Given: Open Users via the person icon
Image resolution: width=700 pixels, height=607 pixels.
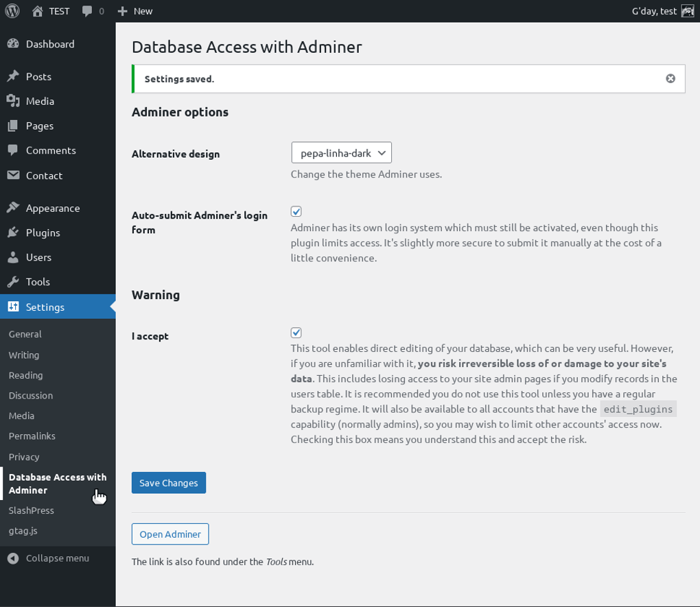Looking at the screenshot, I should [14, 257].
